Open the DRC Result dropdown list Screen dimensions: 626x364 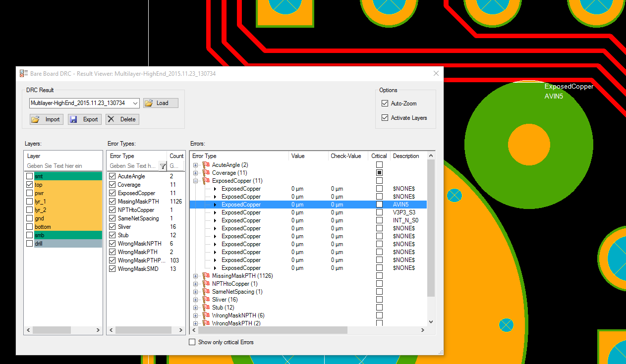click(136, 103)
